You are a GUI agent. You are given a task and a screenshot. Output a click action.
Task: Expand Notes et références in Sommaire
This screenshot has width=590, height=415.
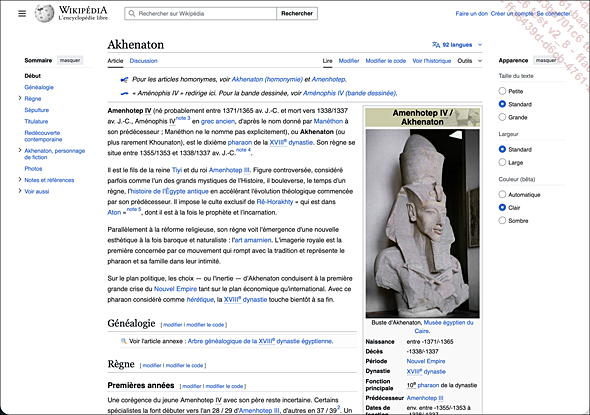[x=20, y=180]
